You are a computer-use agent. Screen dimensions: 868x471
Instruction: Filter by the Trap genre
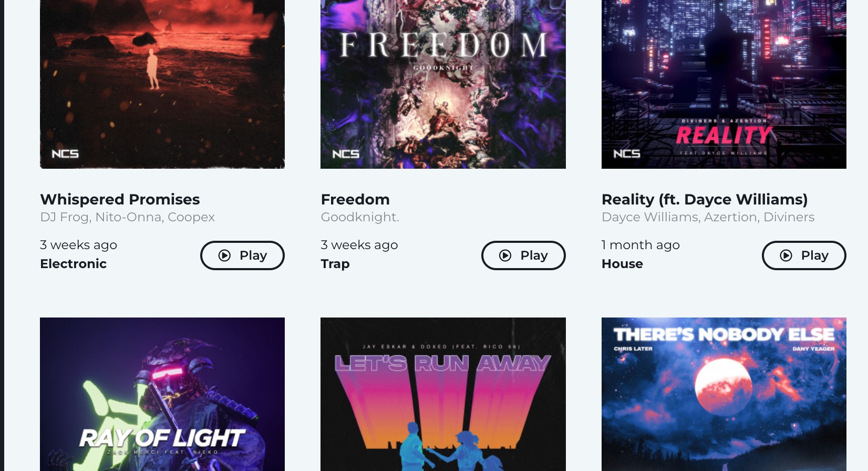coord(335,264)
